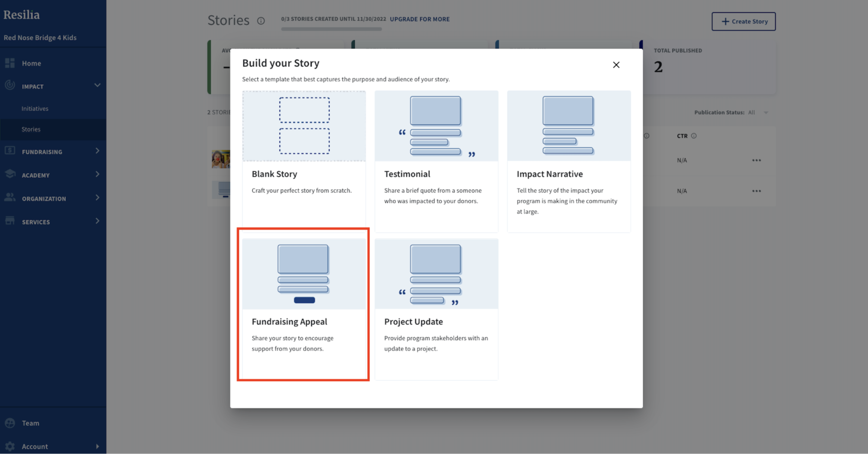
Task: Select the Testimonial template icon
Action: tap(436, 125)
